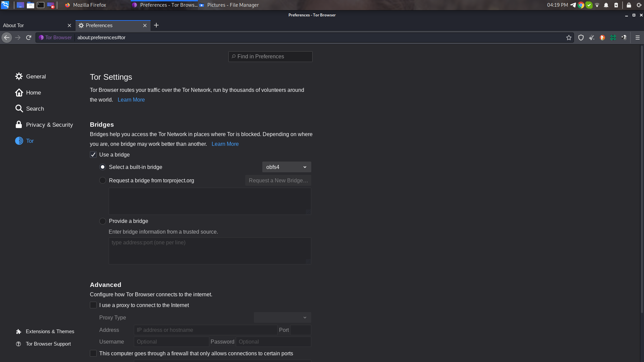Choose the Provide a bridge radio option
This screenshot has height=362, width=644.
(103, 221)
